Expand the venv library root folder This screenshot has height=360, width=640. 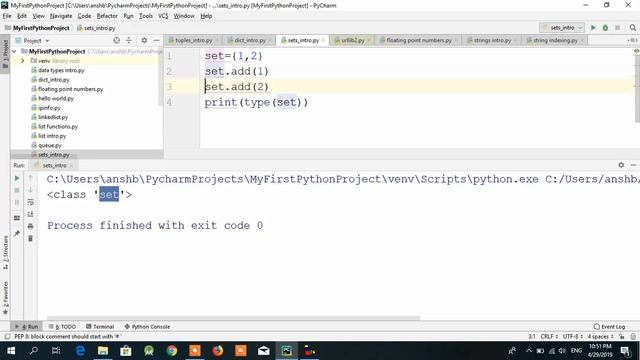click(x=23, y=61)
